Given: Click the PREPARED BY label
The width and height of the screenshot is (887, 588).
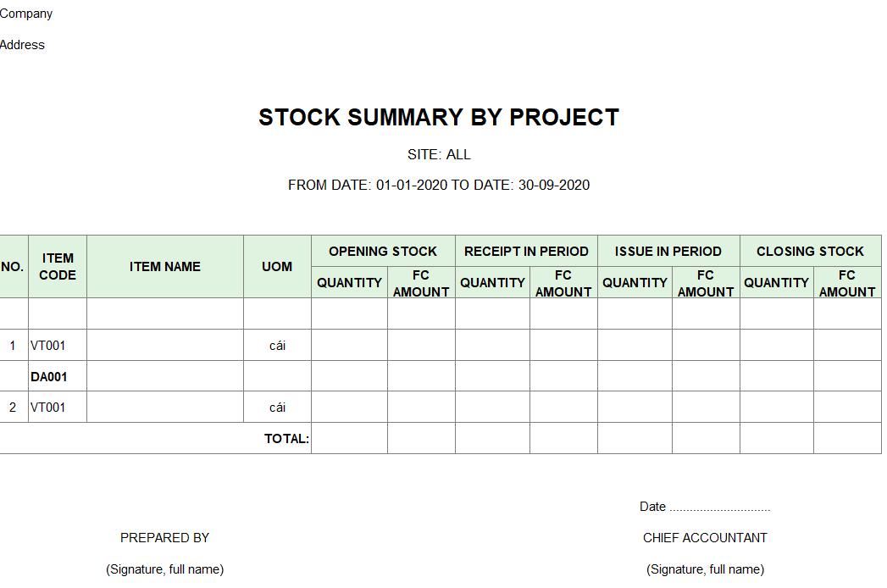Looking at the screenshot, I should [164, 538].
